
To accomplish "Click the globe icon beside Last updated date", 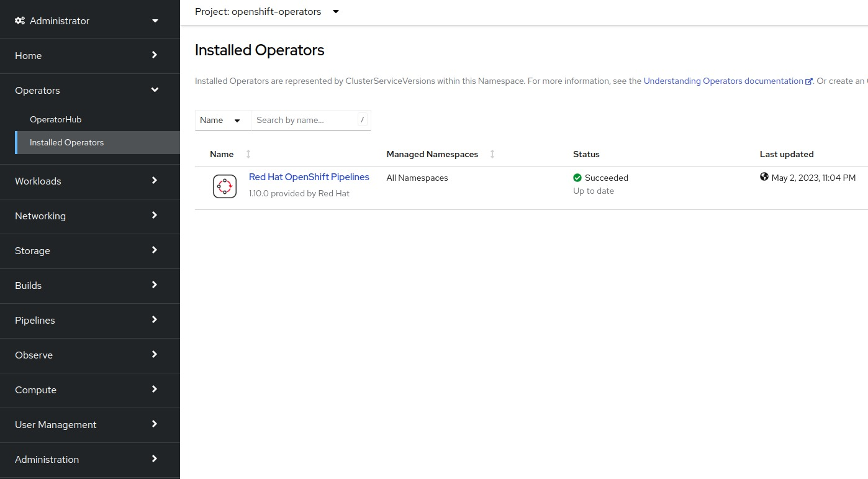I will (764, 177).
